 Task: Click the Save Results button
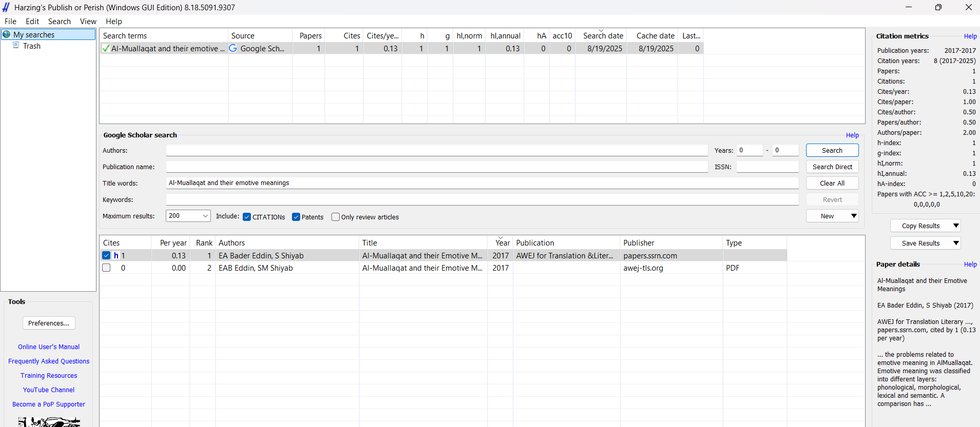(x=921, y=243)
